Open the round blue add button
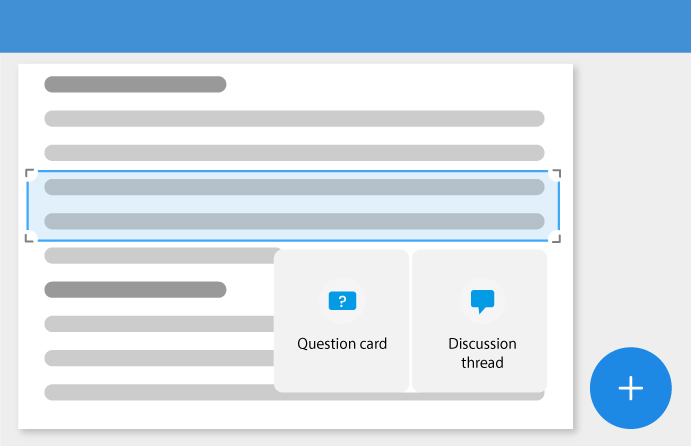Image resolution: width=691 pixels, height=446 pixels. point(631,388)
